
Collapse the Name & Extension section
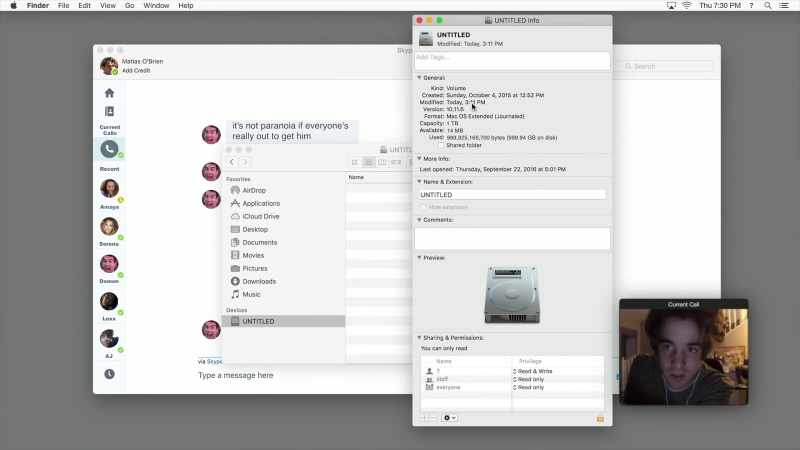click(419, 182)
